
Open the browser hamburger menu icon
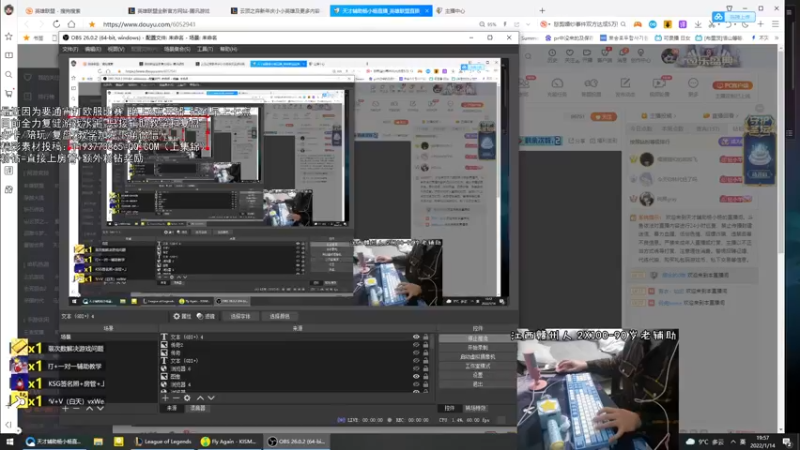pyautogui.click(x=775, y=24)
